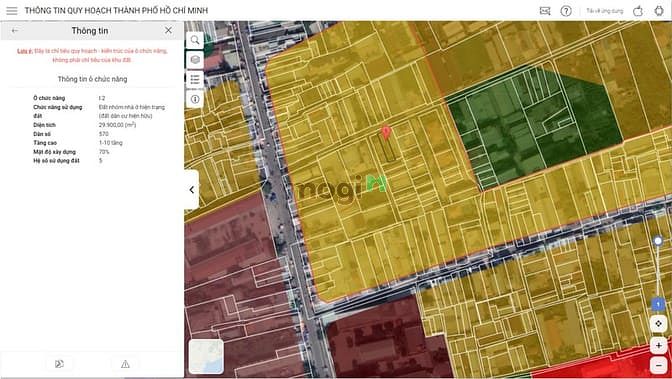The height and width of the screenshot is (379, 672).
Task: Click the 'Thông tin ô chức năng' heading
Action: point(93,79)
